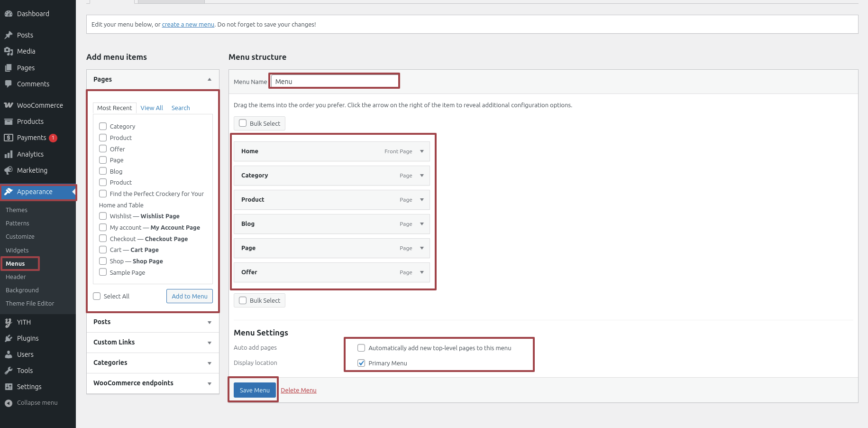Click the Posts pushpin icon
868x428 pixels.
click(x=9, y=35)
